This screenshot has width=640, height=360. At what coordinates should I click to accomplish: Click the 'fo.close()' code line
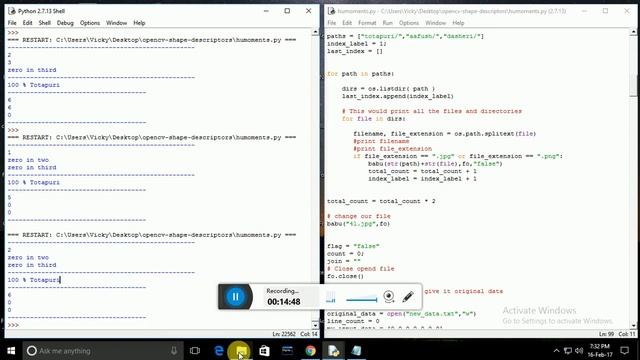coord(345,276)
